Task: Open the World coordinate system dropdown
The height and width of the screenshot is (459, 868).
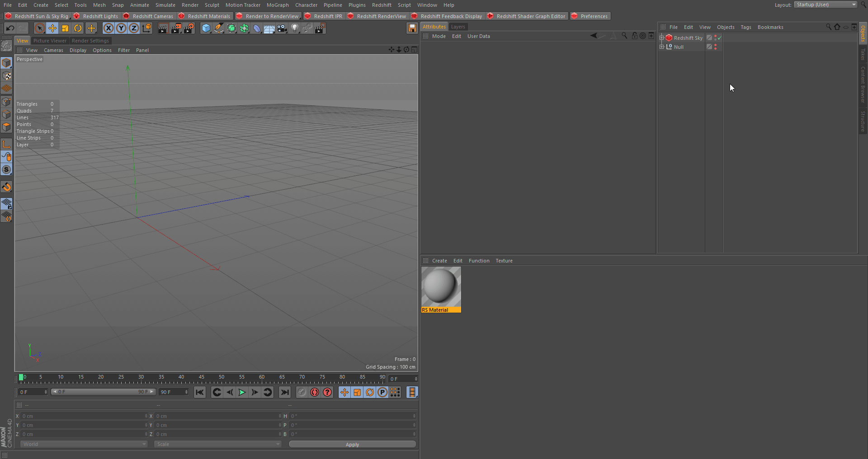Action: [84, 444]
